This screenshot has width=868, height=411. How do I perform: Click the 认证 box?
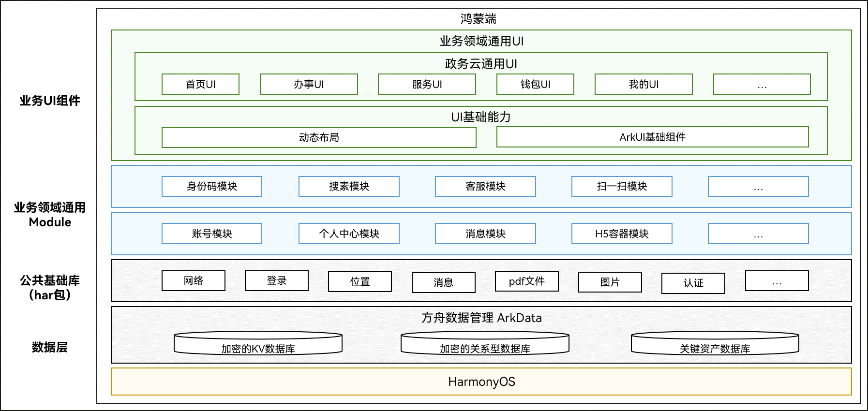click(x=693, y=283)
